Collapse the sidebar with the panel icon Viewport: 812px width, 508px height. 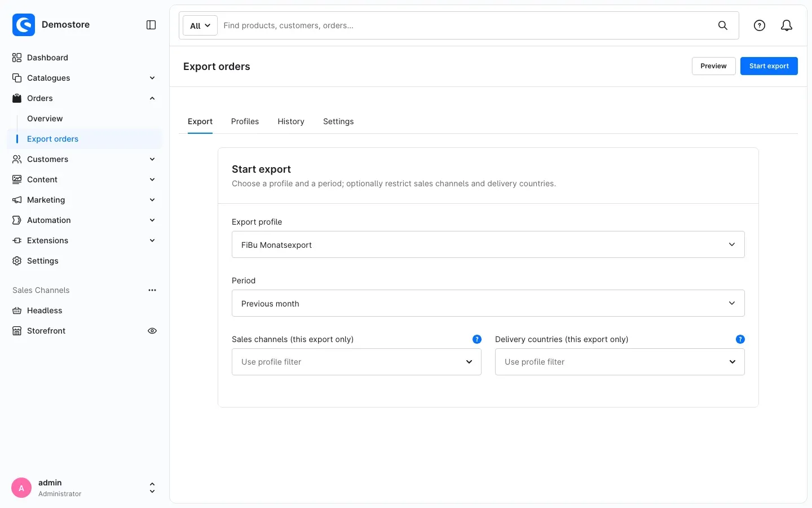pyautogui.click(x=151, y=25)
